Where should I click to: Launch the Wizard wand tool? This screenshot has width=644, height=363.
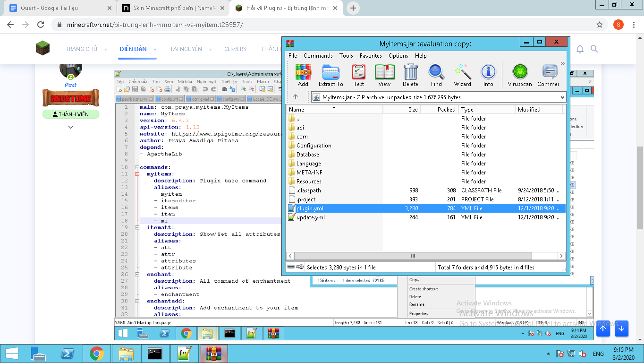pos(463,76)
